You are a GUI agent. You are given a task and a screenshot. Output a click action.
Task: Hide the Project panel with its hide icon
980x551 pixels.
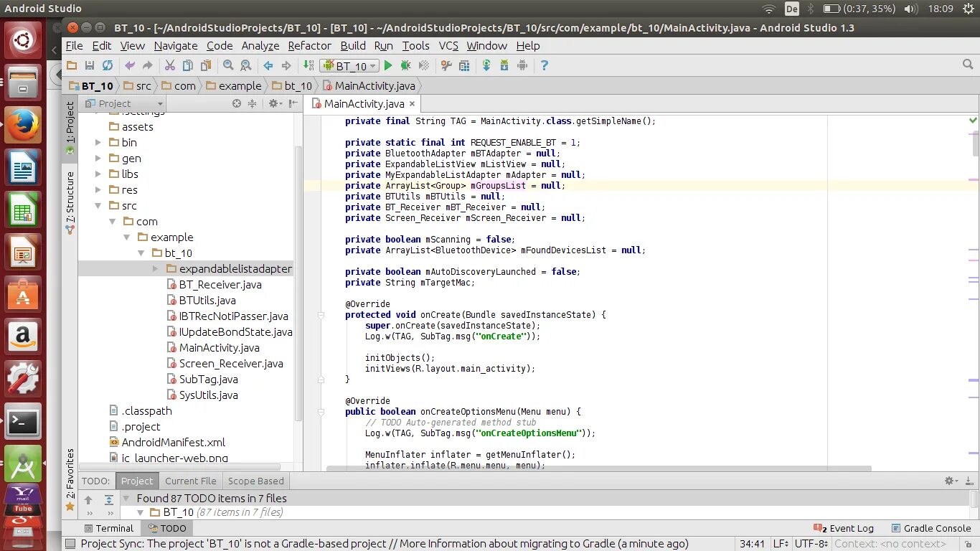tap(293, 103)
